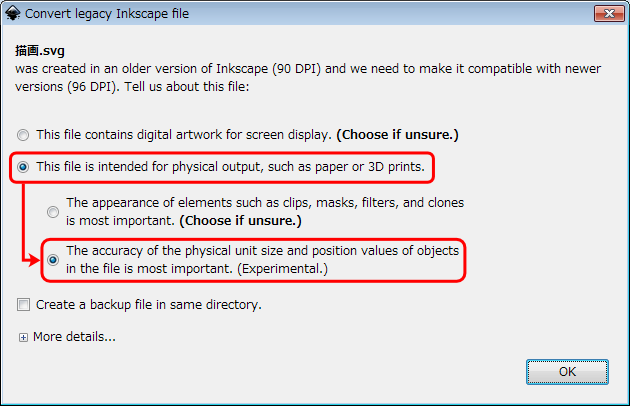Screen dimensions: 630x406
Task: Click the Inkscape logo in the title bar
Action: pos(12,14)
